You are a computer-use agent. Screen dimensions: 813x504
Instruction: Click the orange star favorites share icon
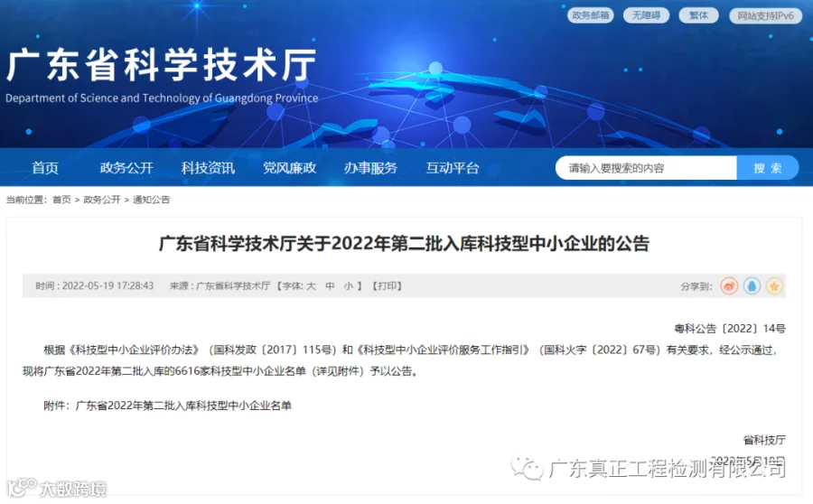coord(774,286)
